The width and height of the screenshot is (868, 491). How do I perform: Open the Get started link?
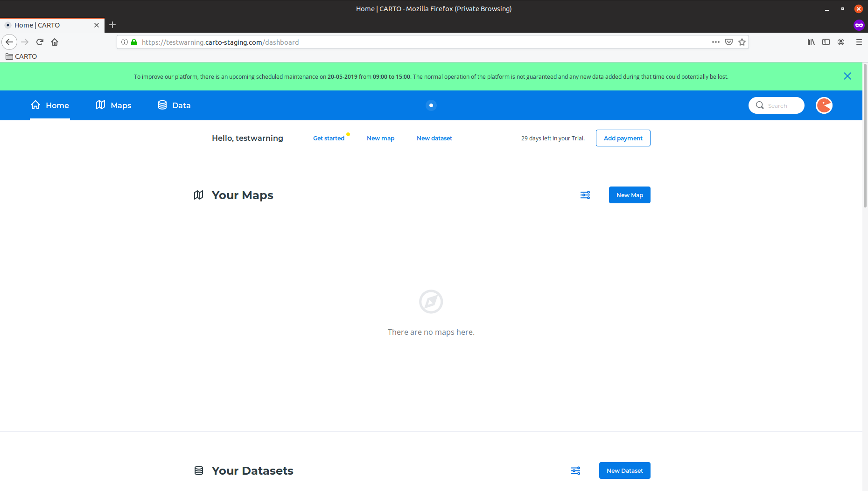coord(329,138)
